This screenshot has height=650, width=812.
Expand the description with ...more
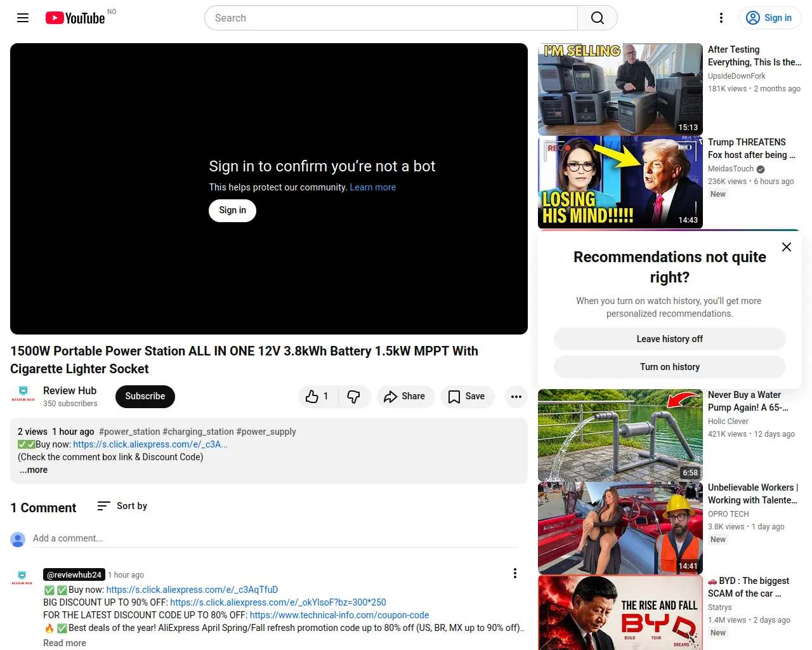[34, 470]
